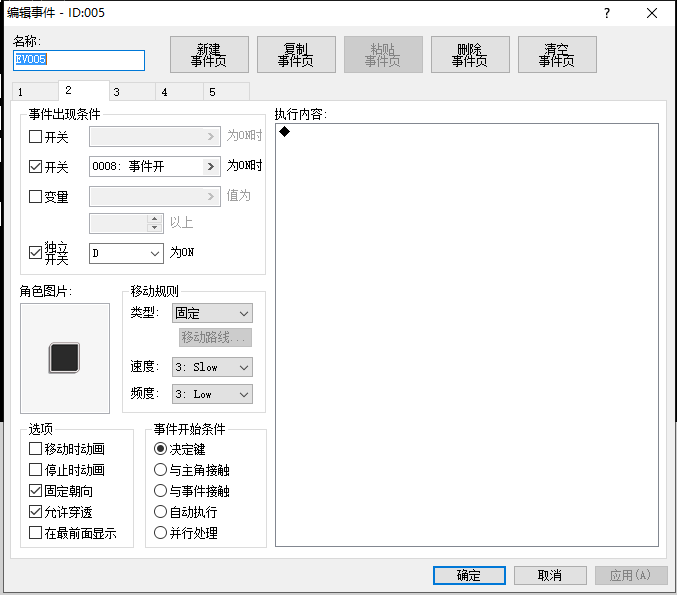This screenshot has height=595, width=677.
Task: Select the 与主角接触 trigger
Action: (x=160, y=469)
